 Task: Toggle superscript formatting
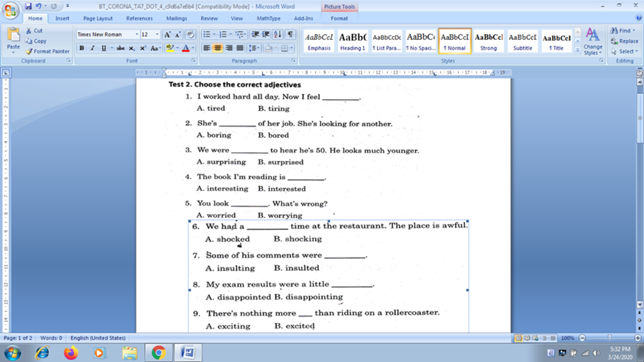click(x=143, y=48)
